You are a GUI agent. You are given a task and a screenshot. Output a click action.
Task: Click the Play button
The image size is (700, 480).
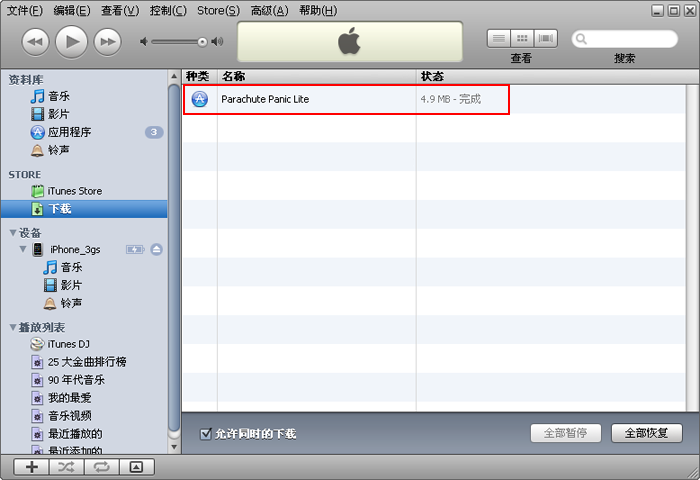[71, 41]
